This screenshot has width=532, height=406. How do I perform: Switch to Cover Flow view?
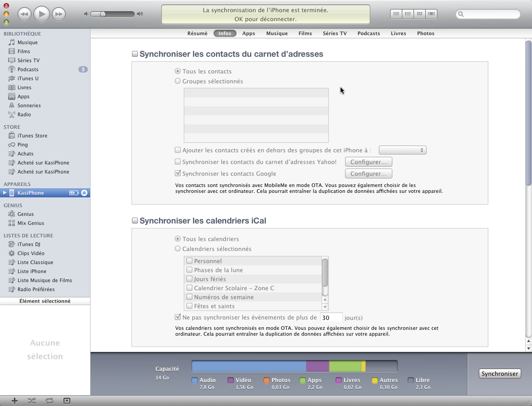click(x=431, y=14)
